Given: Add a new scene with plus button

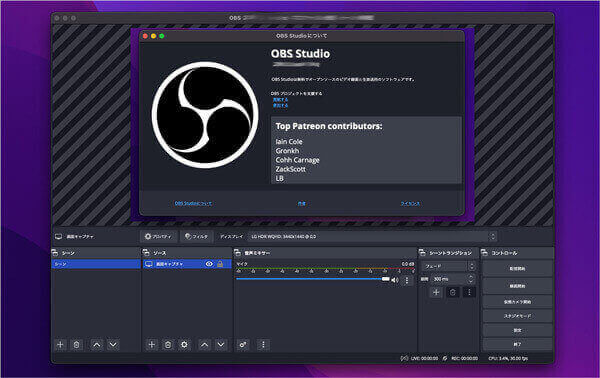Looking at the screenshot, I should pos(60,345).
